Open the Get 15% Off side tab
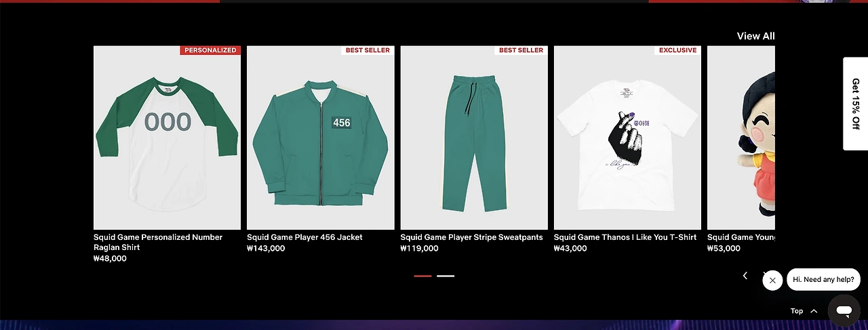Image resolution: width=868 pixels, height=330 pixels. point(855,104)
